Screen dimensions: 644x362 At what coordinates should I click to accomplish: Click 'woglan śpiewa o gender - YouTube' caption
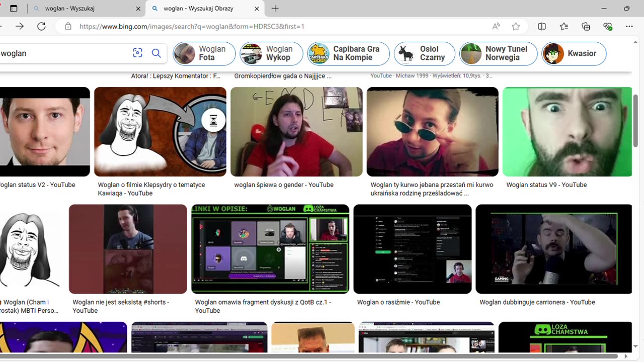tap(284, 185)
